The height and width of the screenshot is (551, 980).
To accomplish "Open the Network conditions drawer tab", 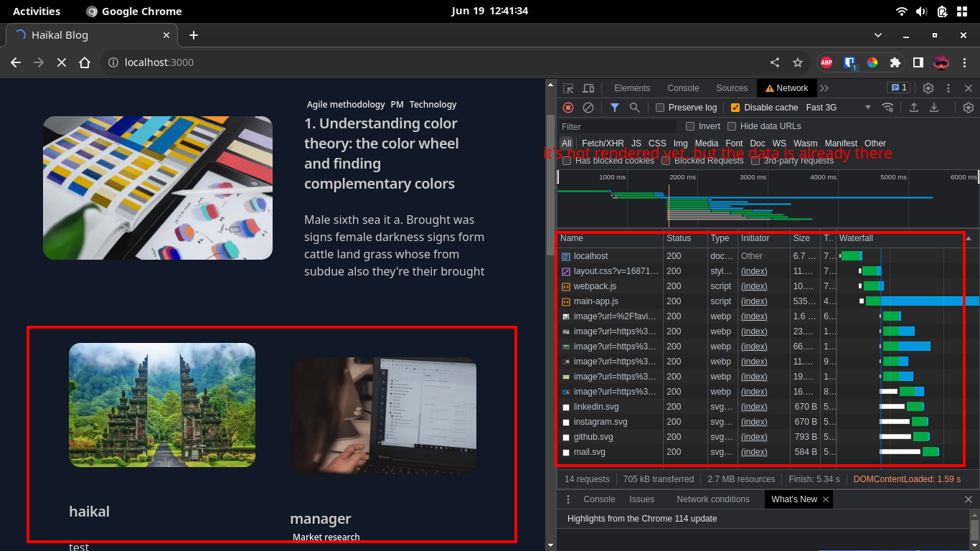I will coord(712,499).
